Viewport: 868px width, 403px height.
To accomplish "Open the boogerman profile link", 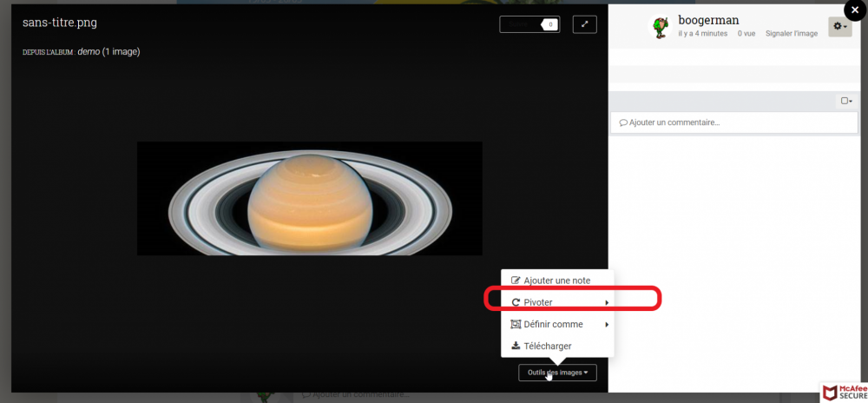I will coord(708,21).
